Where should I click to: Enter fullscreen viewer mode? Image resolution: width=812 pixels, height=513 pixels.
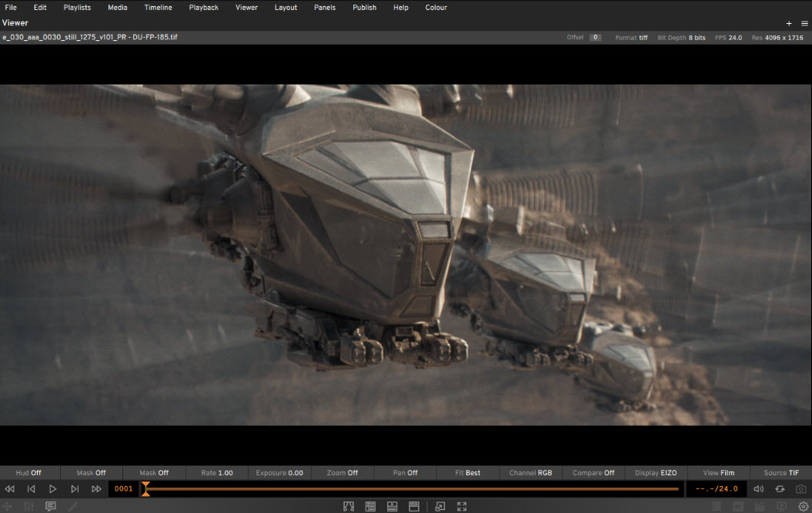(462, 506)
